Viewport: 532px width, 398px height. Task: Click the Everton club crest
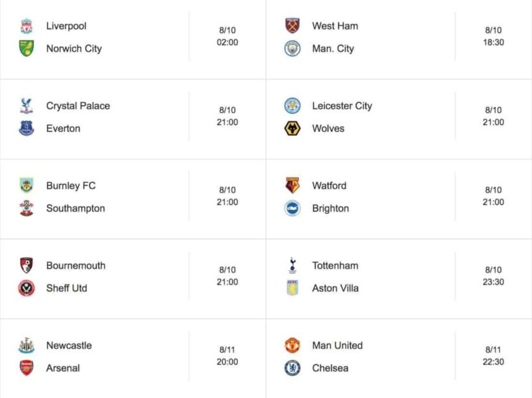tap(26, 129)
